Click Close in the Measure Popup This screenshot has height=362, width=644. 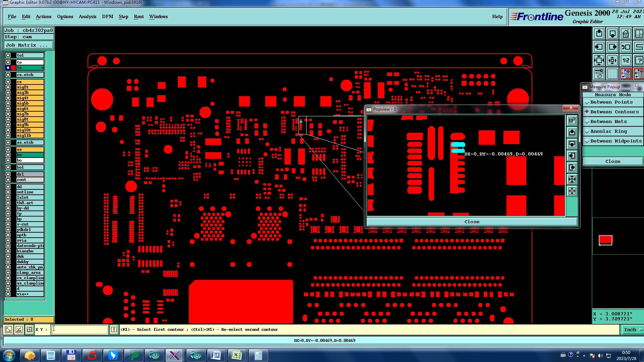pyautogui.click(x=612, y=162)
